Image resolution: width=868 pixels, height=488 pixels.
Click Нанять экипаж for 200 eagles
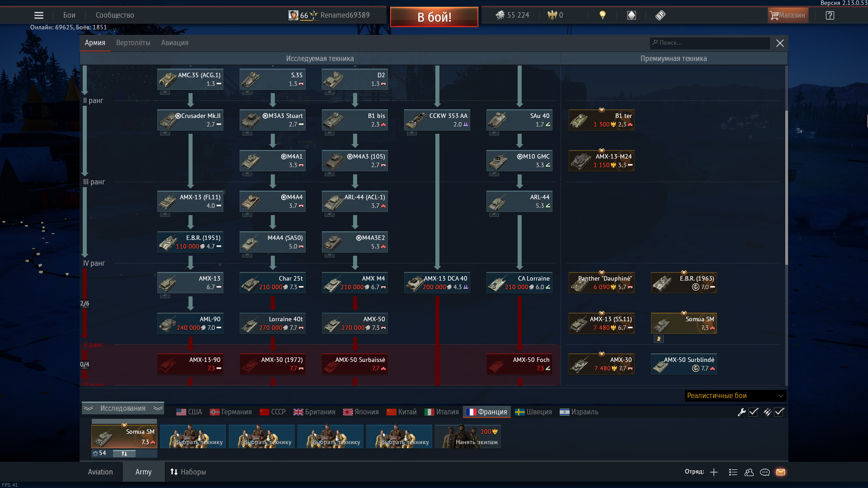pyautogui.click(x=468, y=436)
